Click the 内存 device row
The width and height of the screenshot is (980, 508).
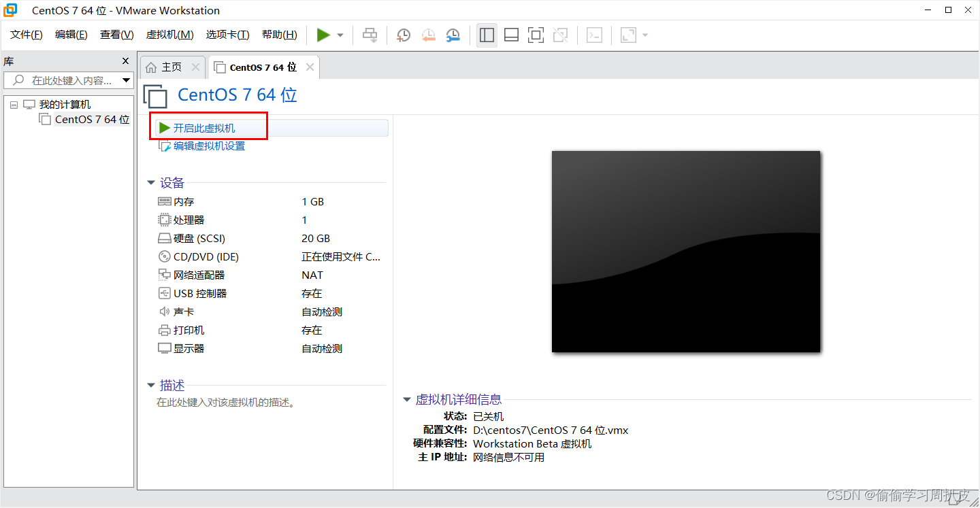pos(271,202)
